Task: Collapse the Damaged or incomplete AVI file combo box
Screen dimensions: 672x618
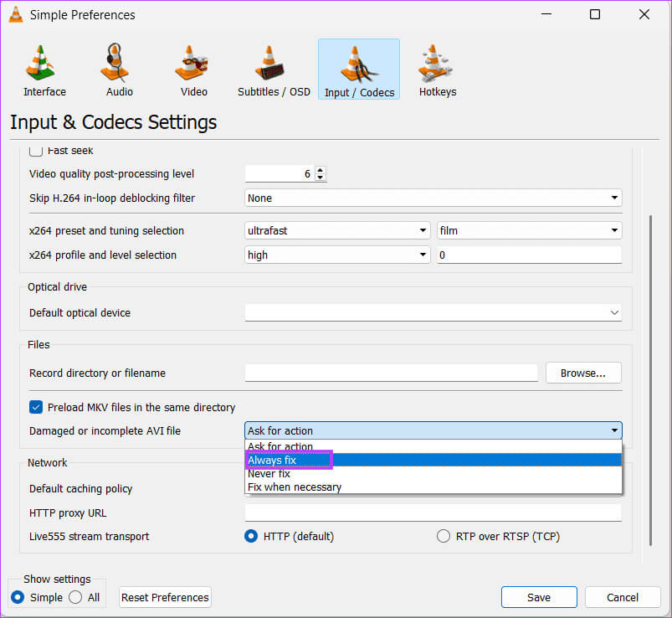Action: [x=433, y=430]
